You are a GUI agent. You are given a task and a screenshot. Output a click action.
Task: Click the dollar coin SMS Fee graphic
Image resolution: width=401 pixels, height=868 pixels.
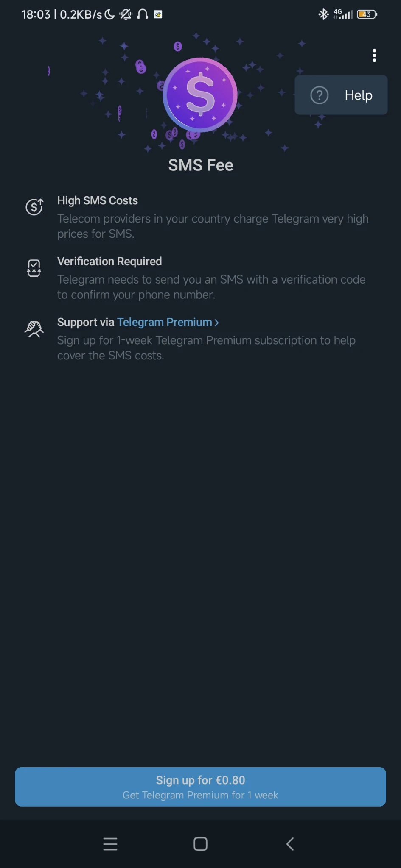point(200,94)
